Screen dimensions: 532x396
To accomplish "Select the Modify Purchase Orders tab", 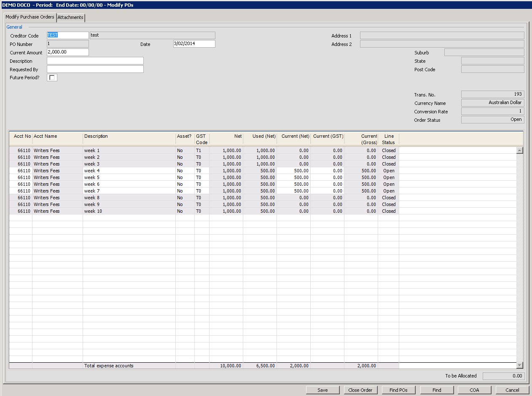I will tap(30, 17).
